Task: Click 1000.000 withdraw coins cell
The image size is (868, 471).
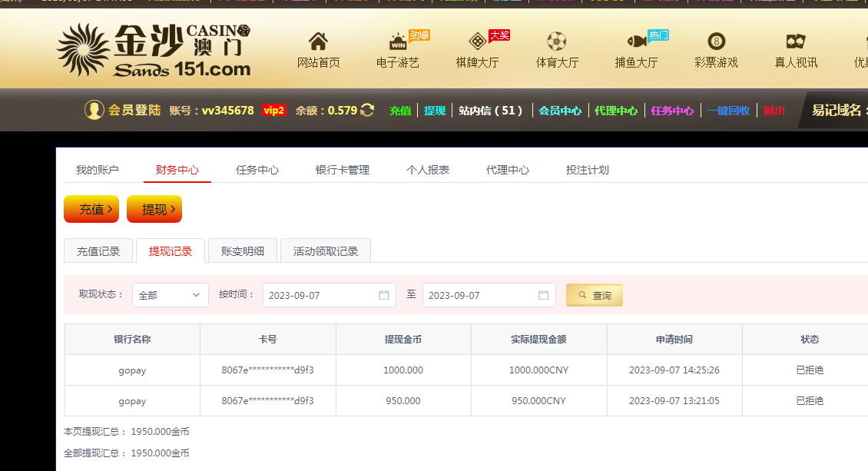Action: [x=403, y=370]
